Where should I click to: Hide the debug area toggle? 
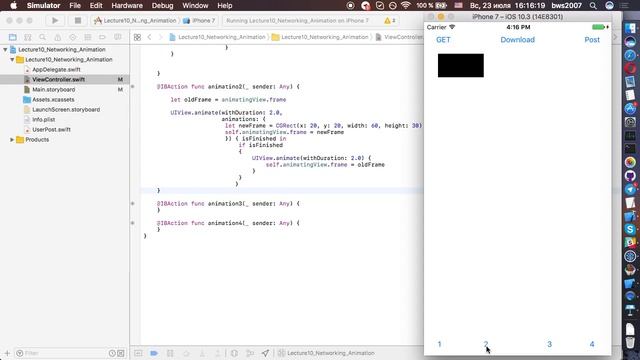138,353
